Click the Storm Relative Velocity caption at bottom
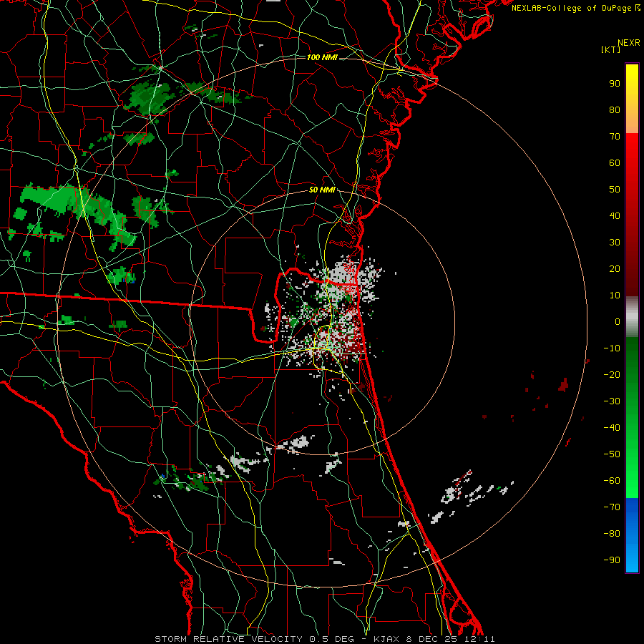 pyautogui.click(x=324, y=639)
